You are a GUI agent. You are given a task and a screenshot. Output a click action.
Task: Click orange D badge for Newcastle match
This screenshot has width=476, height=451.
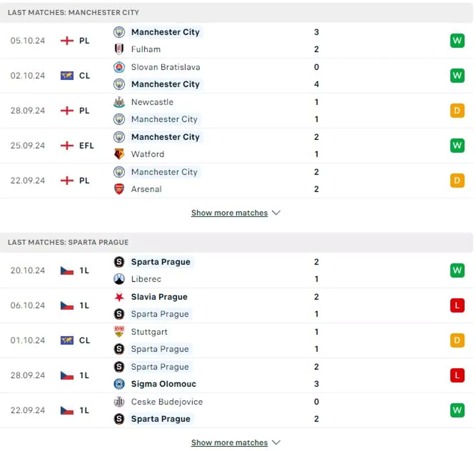point(457,111)
